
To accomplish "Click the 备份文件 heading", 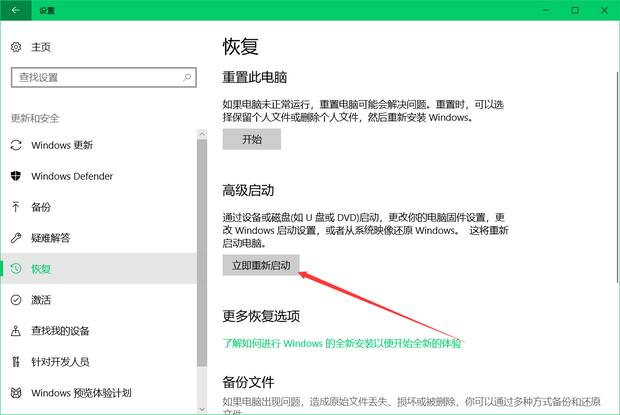I will click(x=248, y=382).
